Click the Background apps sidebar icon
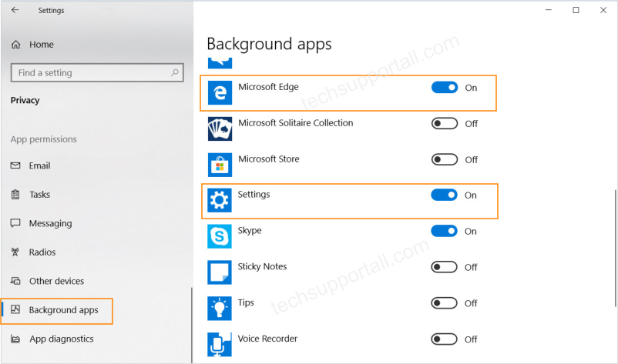The width and height of the screenshot is (618, 364). click(15, 309)
